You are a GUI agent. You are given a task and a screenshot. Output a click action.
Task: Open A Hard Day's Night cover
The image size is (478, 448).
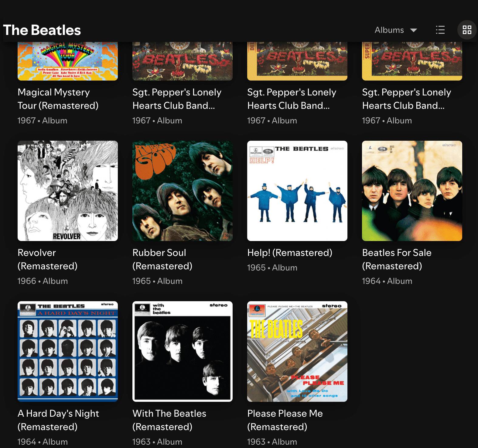(x=68, y=351)
